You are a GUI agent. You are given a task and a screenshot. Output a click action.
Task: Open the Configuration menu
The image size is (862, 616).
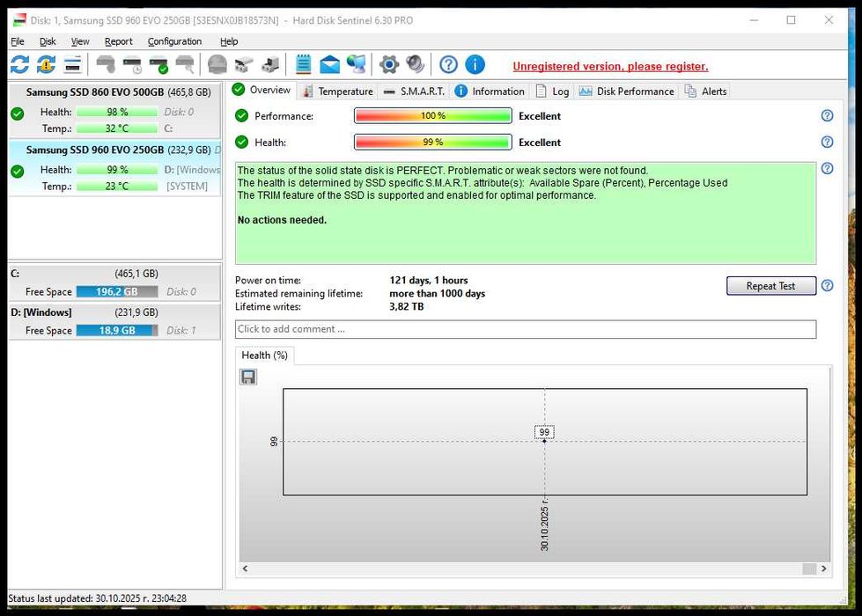coord(174,41)
